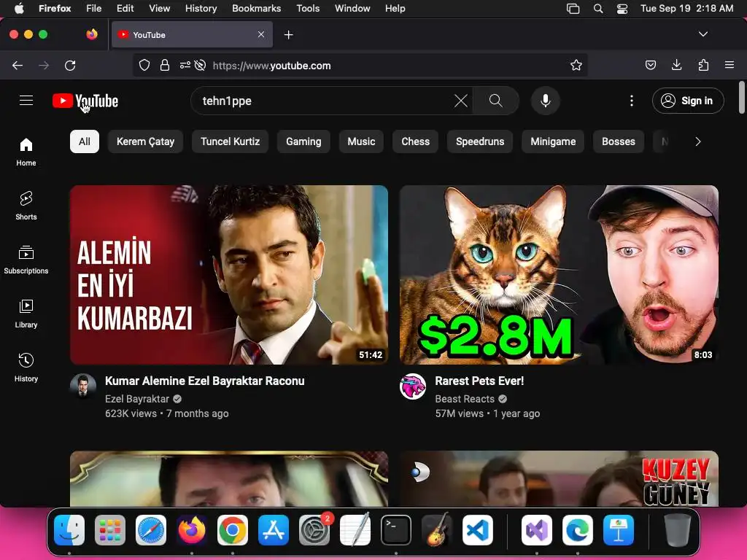747x560 pixels.
Task: Select the Tuncel Kurtiz chip
Action: click(230, 141)
